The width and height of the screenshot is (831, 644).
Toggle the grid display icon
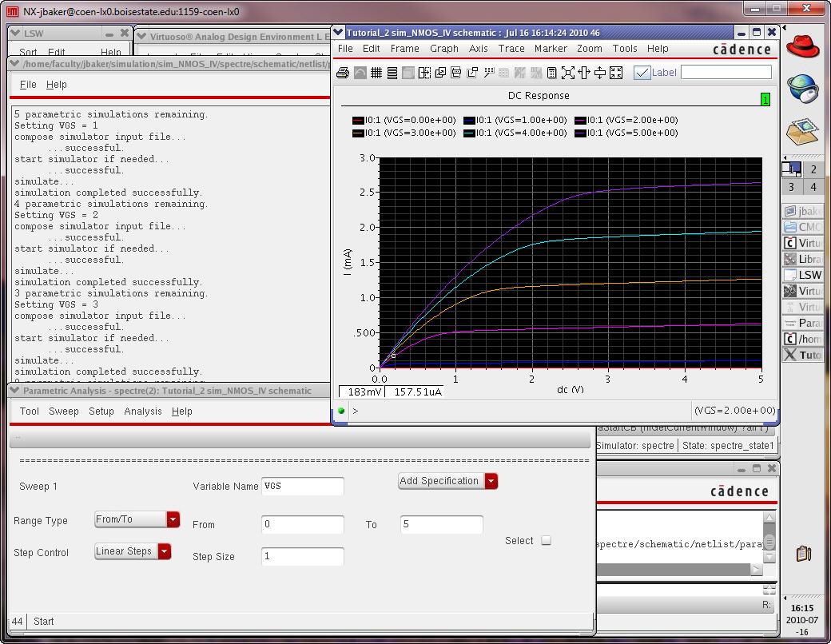pos(376,73)
